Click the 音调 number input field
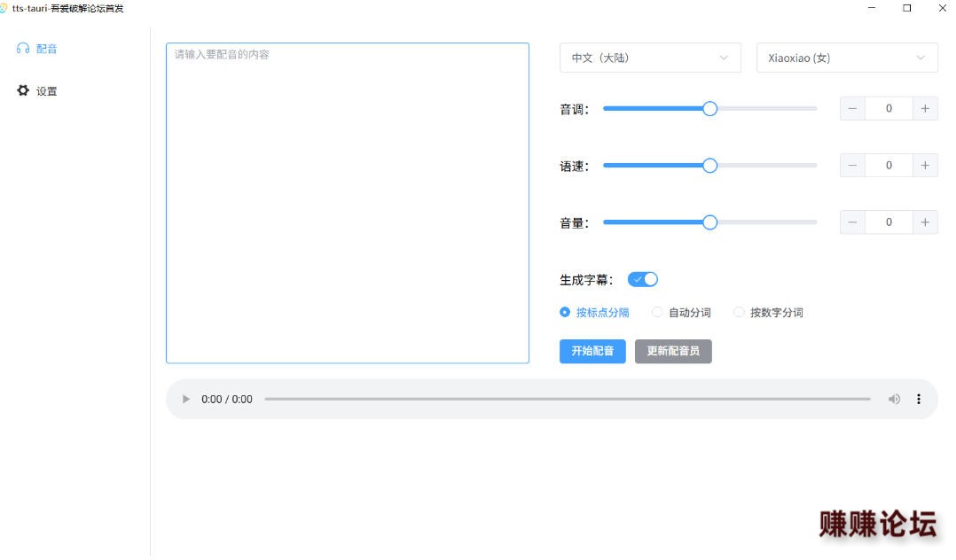The image size is (956, 560). [889, 109]
